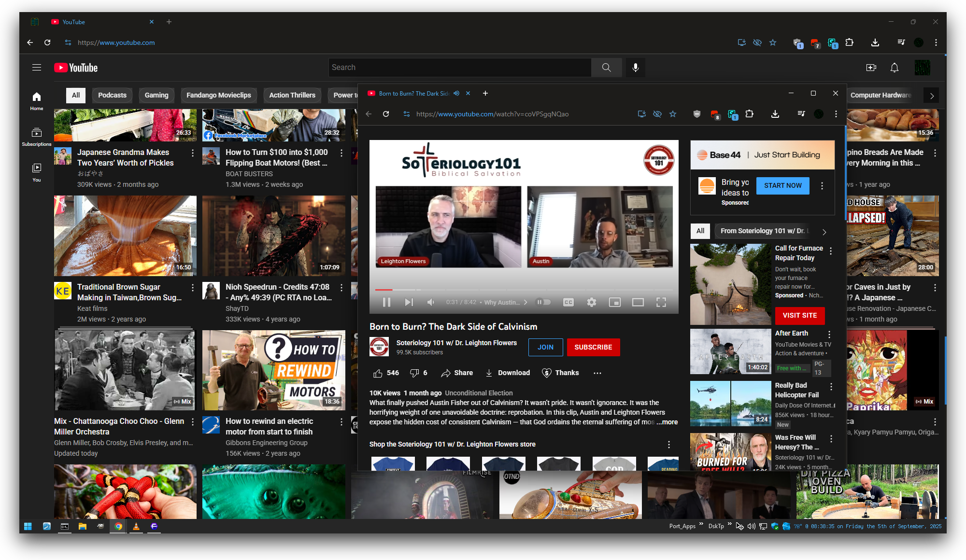Open the YouTube hamburger guide menu
The image size is (966, 560).
click(37, 68)
